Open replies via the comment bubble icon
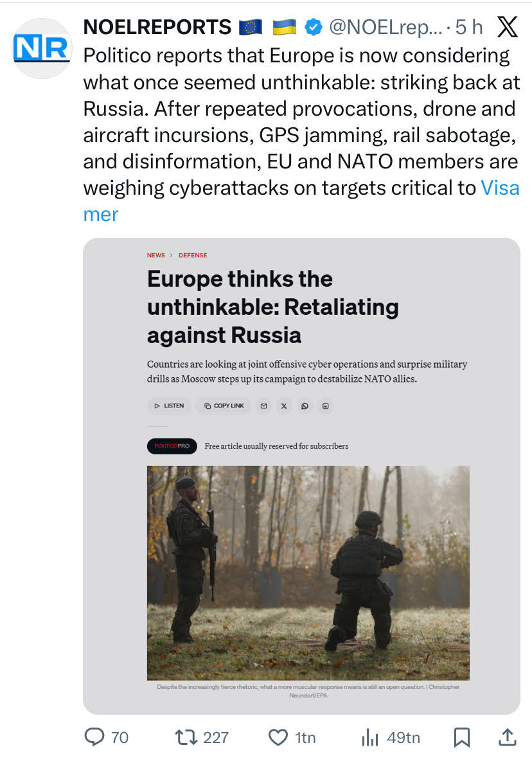The width and height of the screenshot is (532, 761). [x=94, y=737]
